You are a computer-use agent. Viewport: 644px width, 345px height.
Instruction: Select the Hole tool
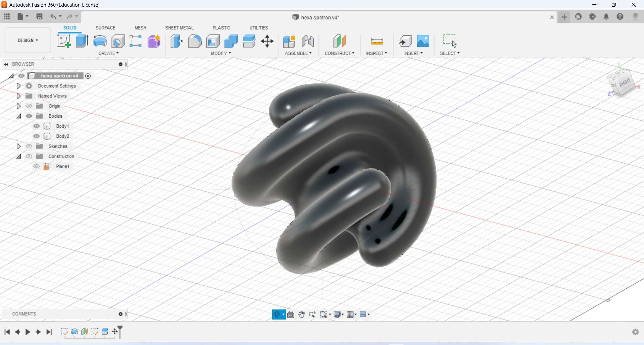(118, 41)
